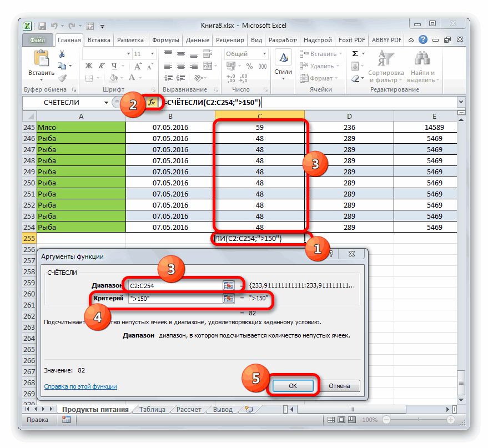
Task: Toggle Wrap Text option
Action: (207, 54)
